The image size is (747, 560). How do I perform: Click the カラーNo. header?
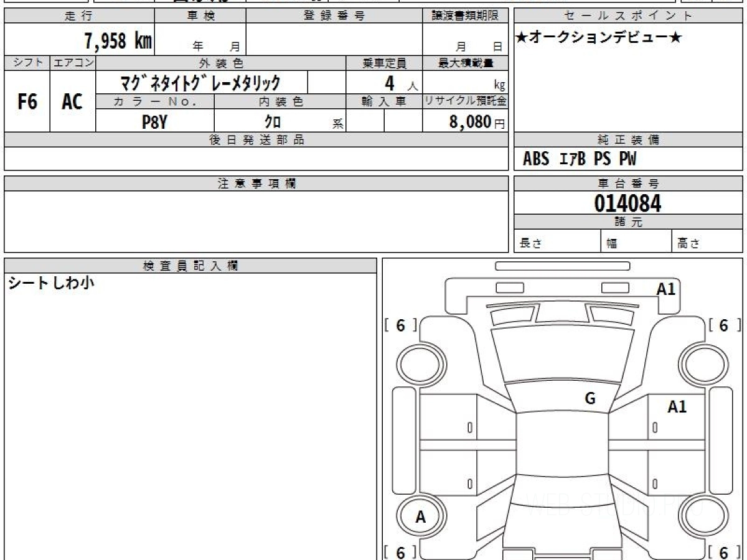[155, 102]
